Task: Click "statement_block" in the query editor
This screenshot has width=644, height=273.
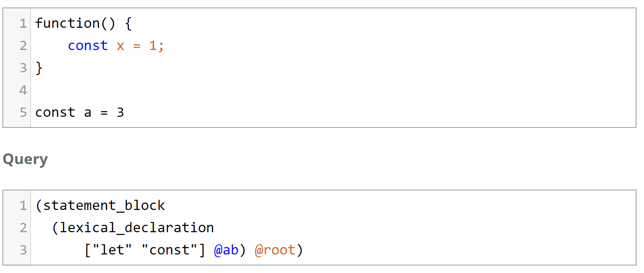Action: pos(104,205)
